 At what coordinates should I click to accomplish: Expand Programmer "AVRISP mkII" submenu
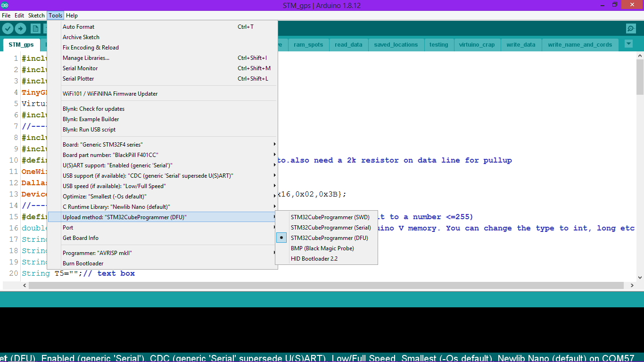(x=163, y=253)
